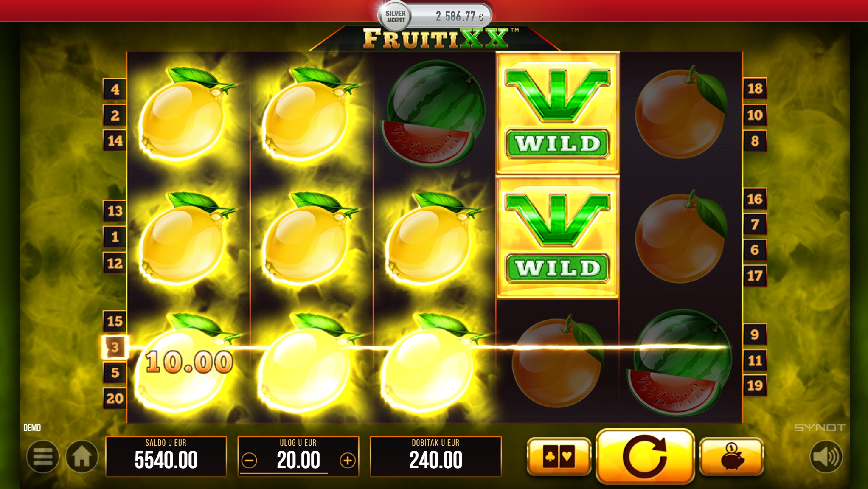This screenshot has height=489, width=868.
Task: Click the DOBITAK U EUR win display
Action: coord(435,456)
